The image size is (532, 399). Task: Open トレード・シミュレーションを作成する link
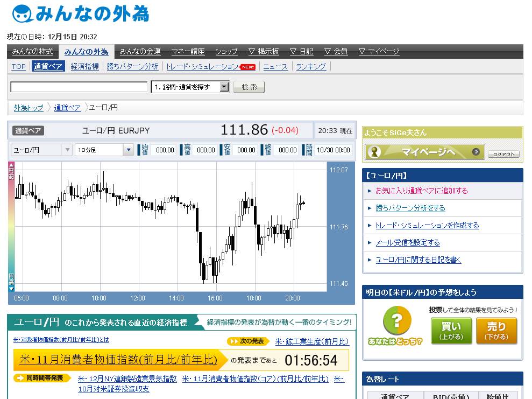(427, 225)
